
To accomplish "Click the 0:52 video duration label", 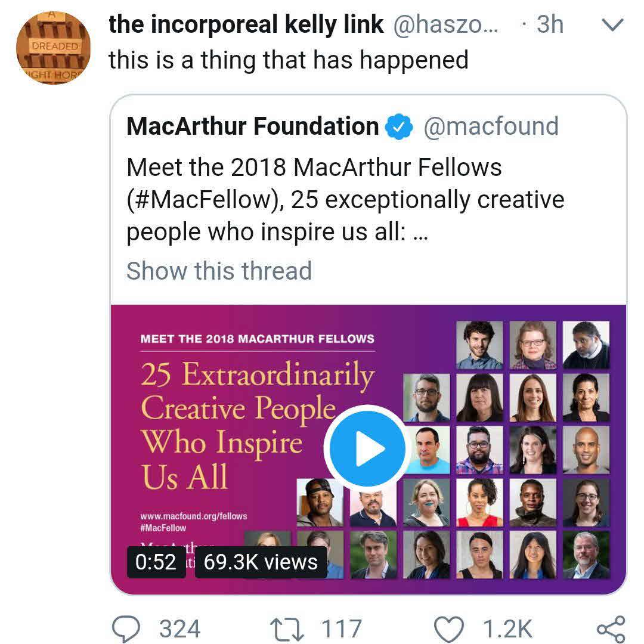I will coord(156,562).
